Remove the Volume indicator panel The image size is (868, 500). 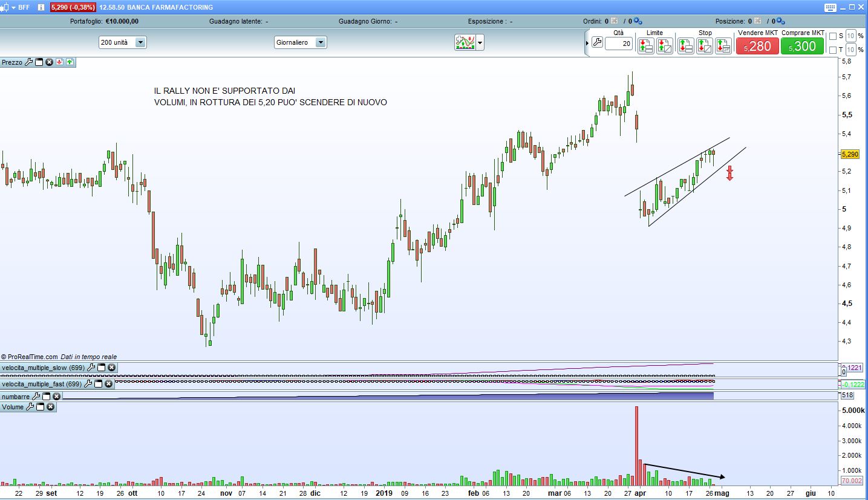pos(51,407)
